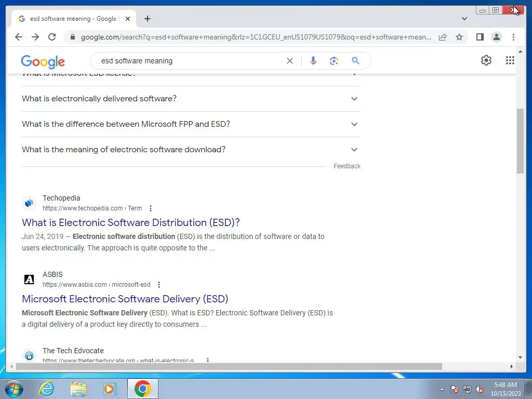Click asbis.com microsoft-esd URL breadcrumb
Screen dimensions: 532x399
pyautogui.click(x=96, y=285)
